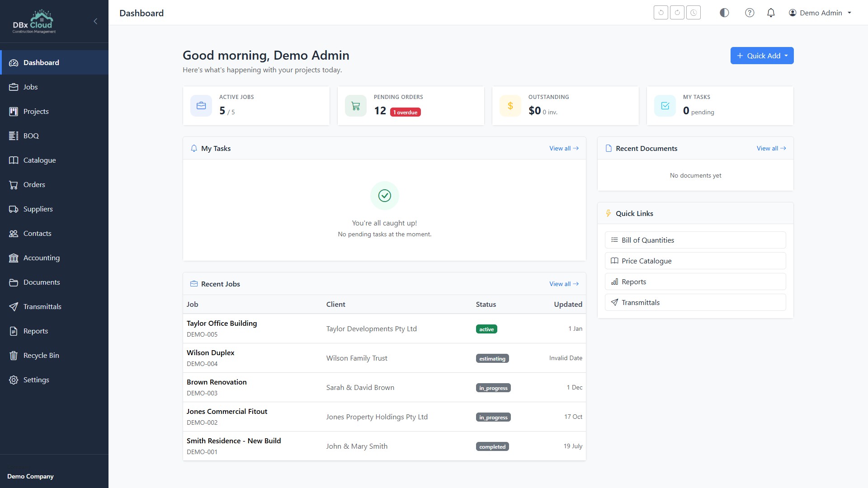Open the Jobs section in the sidebar
Screen dimensions: 868x488
click(30, 87)
